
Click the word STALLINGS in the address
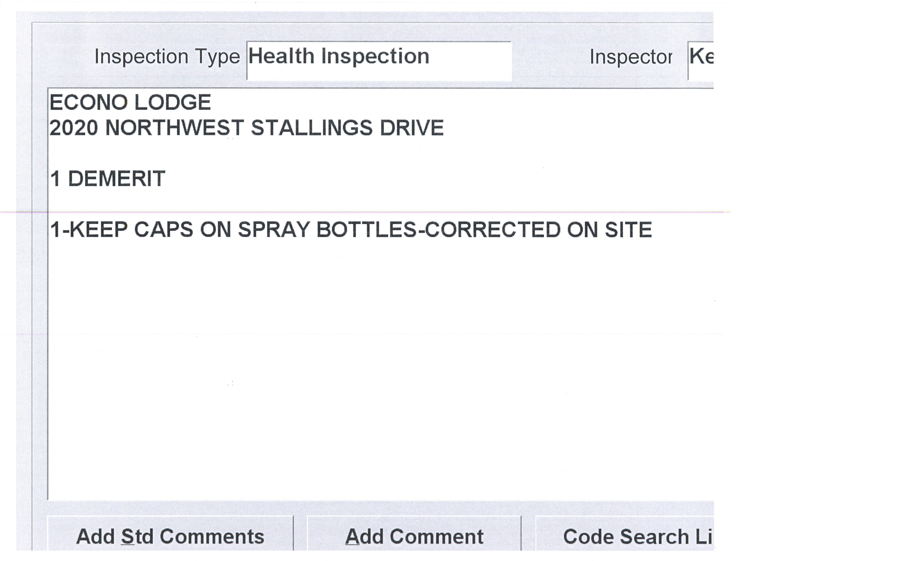[x=312, y=128]
